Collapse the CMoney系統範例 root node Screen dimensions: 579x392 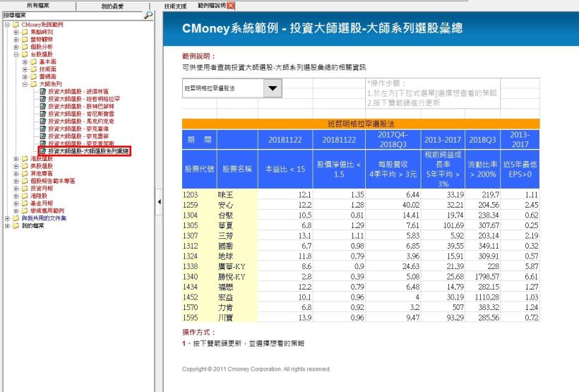pos(7,25)
